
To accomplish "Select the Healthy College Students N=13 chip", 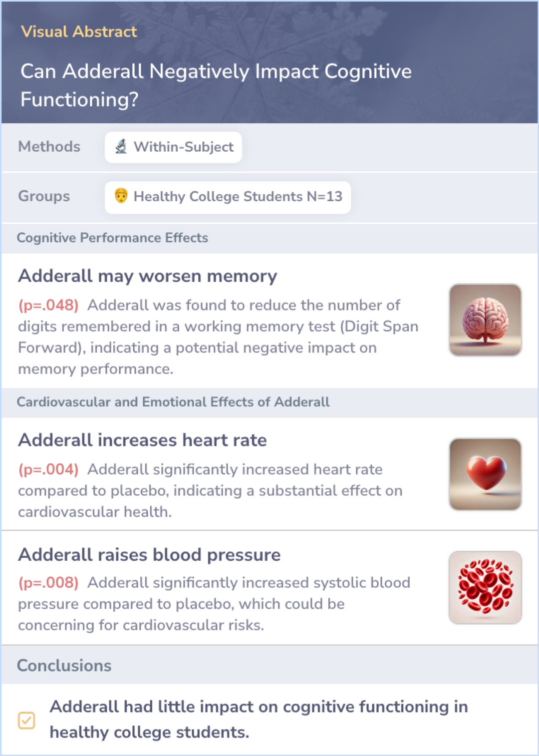I will tap(228, 197).
